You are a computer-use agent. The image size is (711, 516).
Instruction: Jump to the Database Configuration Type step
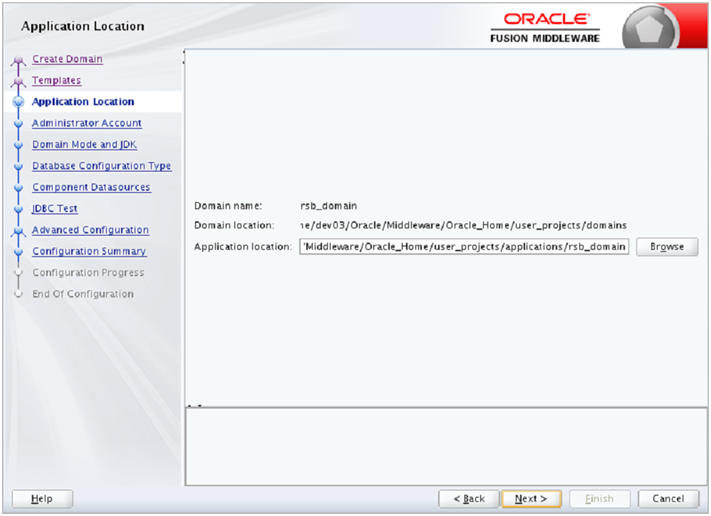[102, 166]
